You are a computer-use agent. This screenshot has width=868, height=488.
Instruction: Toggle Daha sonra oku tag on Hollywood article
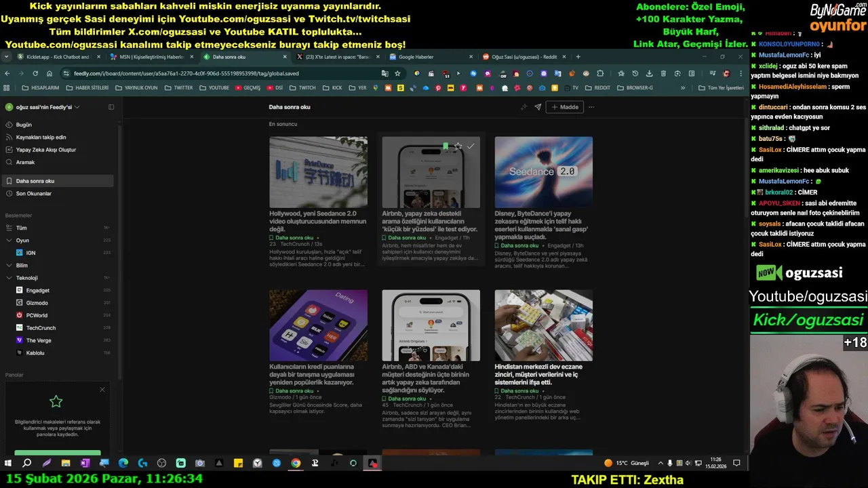pos(292,238)
